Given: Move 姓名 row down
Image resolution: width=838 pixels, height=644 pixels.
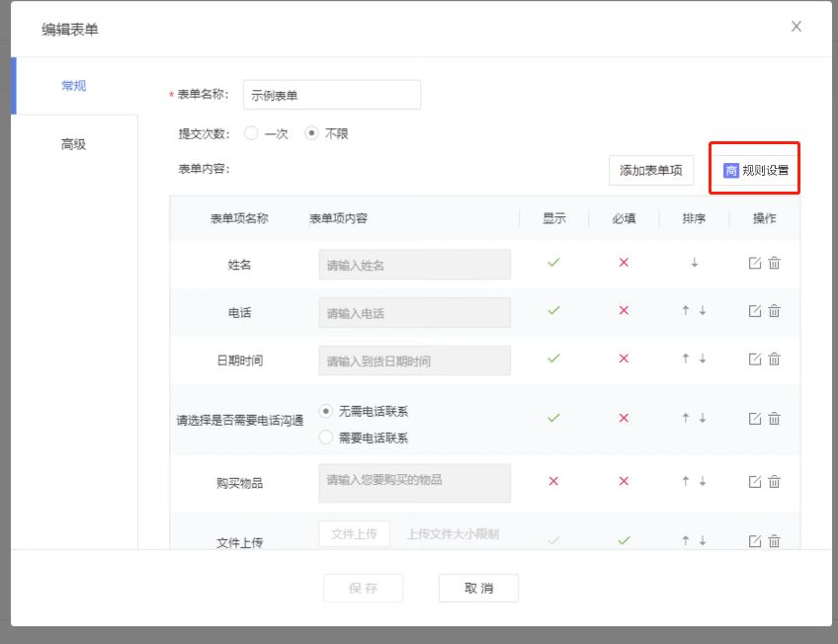Looking at the screenshot, I should [695, 262].
